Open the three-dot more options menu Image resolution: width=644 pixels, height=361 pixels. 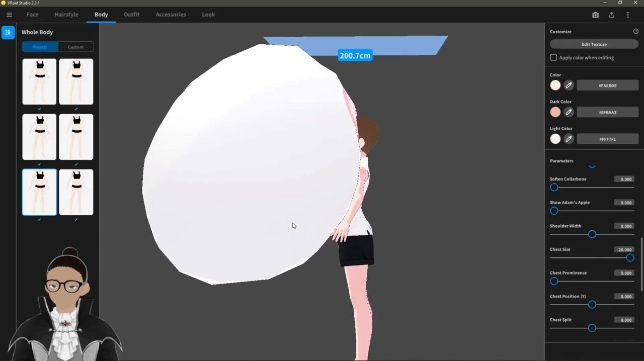tap(627, 15)
